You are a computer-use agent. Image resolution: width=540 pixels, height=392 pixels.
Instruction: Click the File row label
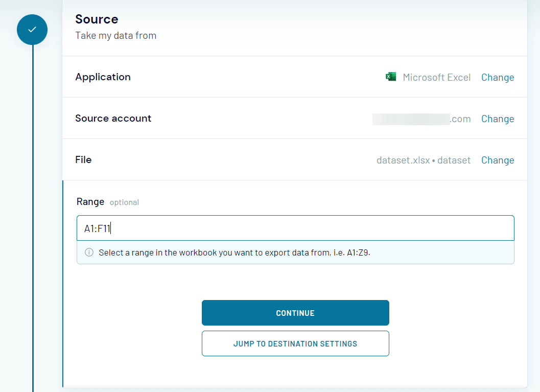pos(83,160)
